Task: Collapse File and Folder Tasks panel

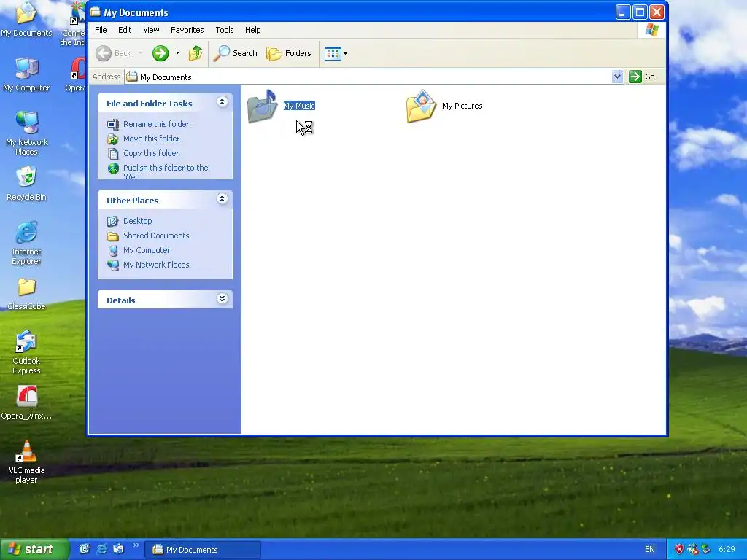Action: tap(222, 102)
